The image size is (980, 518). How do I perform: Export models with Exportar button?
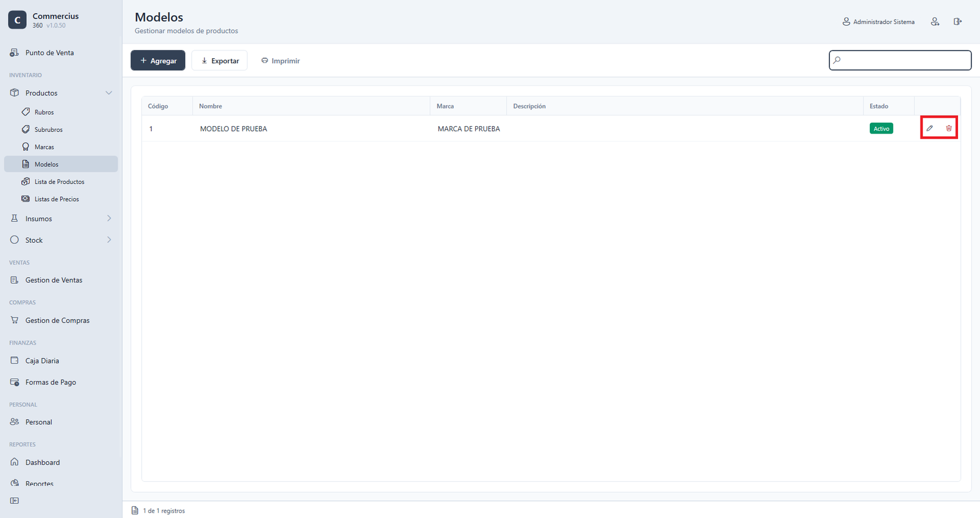pos(219,61)
